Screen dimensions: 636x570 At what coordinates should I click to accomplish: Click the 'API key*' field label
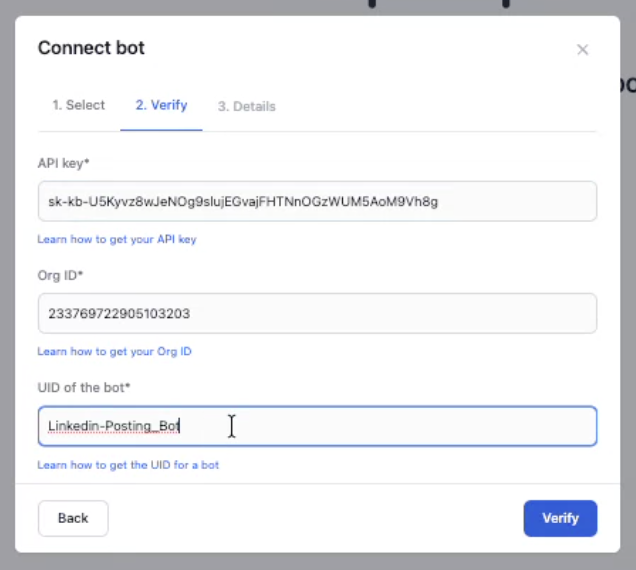64,162
